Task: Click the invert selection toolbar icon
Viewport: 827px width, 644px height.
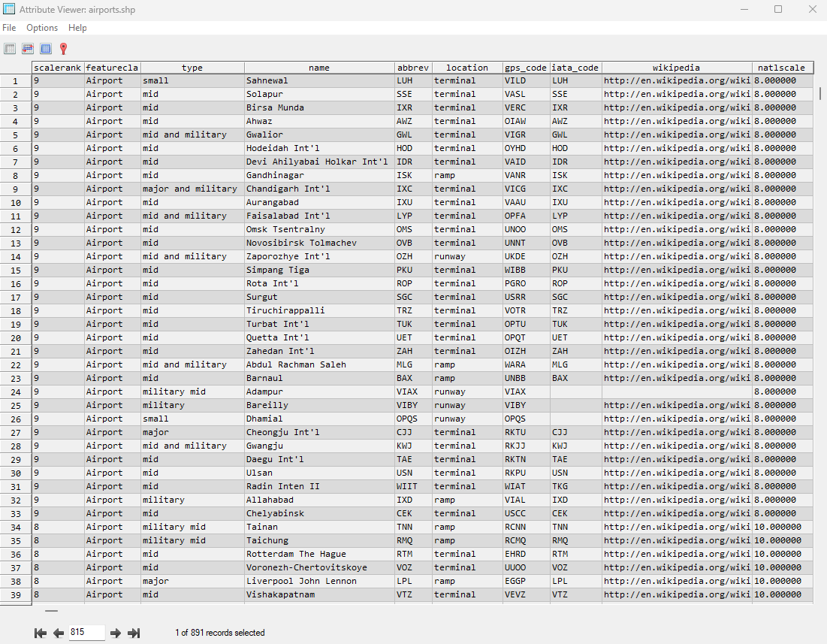Action: [x=28, y=49]
